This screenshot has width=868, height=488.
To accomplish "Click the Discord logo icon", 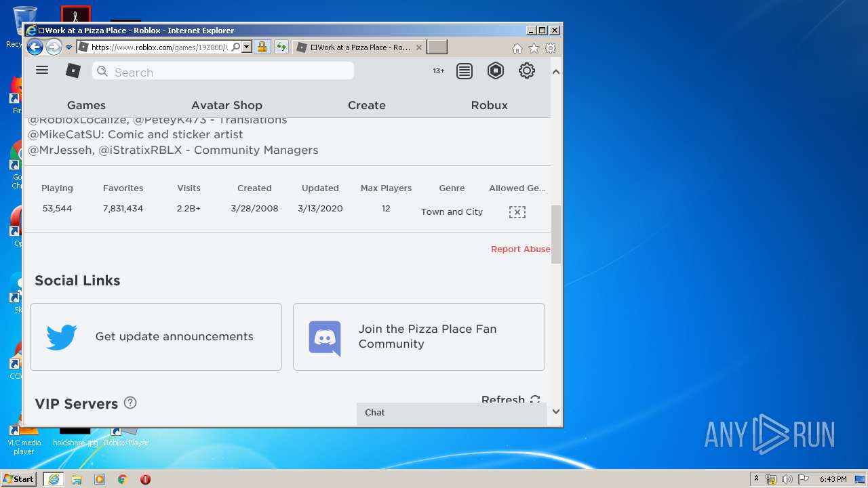I will point(325,338).
